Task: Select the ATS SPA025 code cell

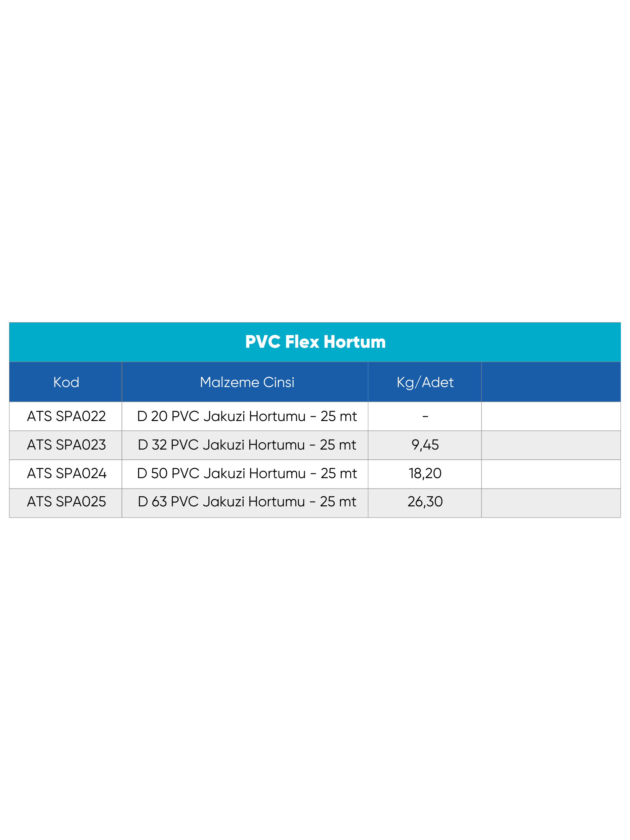Action: [66, 502]
